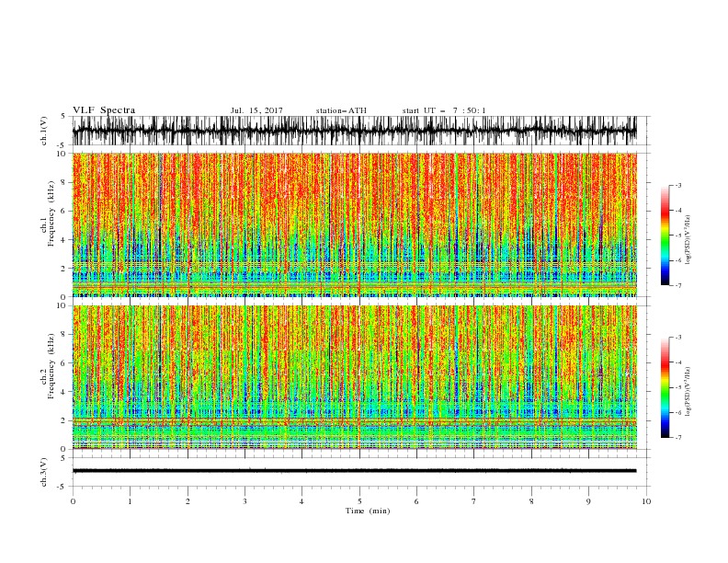Click the lower log(PSD) color bar
Viewport: 728px width, 563px height.
tap(665, 387)
